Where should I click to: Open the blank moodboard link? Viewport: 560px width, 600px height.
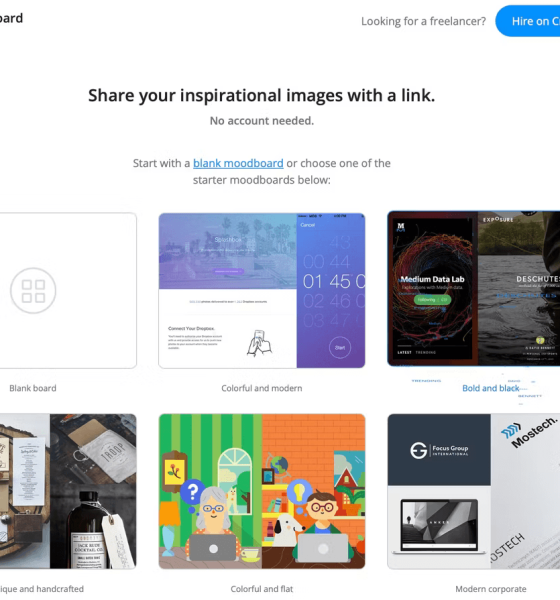[238, 163]
